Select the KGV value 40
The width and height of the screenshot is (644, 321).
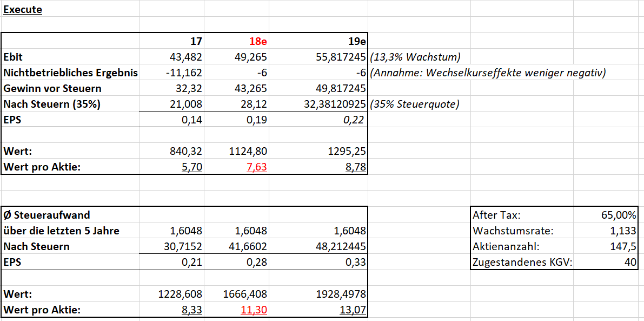pos(631,263)
